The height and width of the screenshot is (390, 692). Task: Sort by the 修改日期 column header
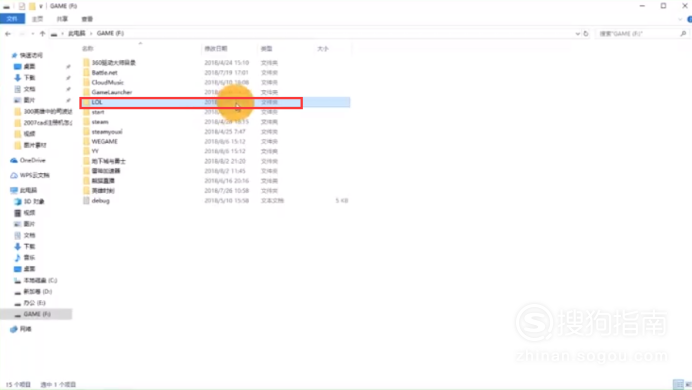pyautogui.click(x=216, y=49)
